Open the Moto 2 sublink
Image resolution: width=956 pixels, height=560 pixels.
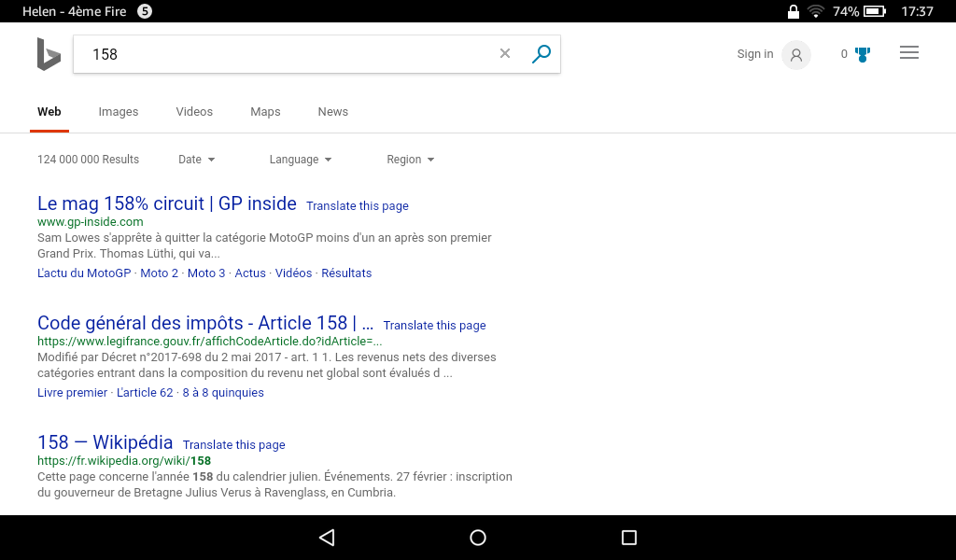pos(159,273)
